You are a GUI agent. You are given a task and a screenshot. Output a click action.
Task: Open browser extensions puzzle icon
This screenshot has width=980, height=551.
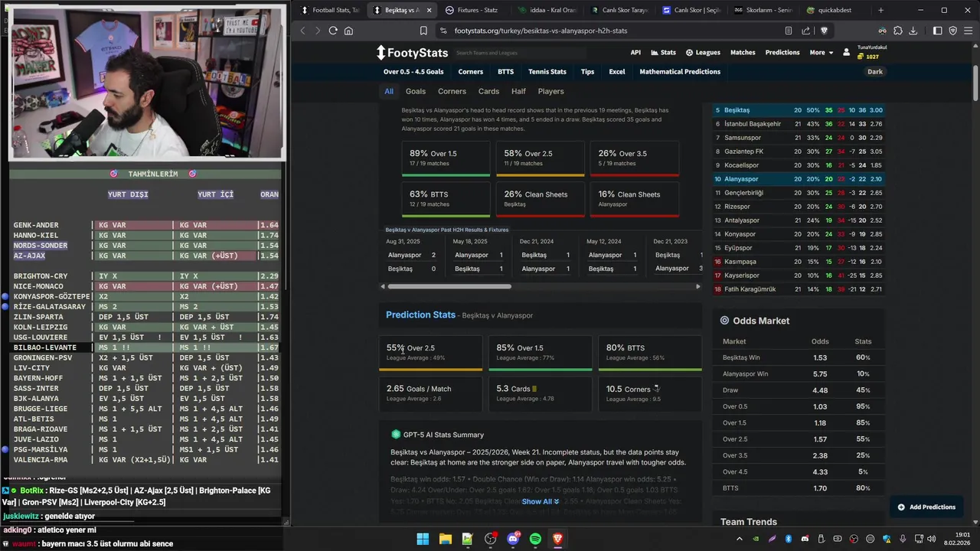point(898,31)
